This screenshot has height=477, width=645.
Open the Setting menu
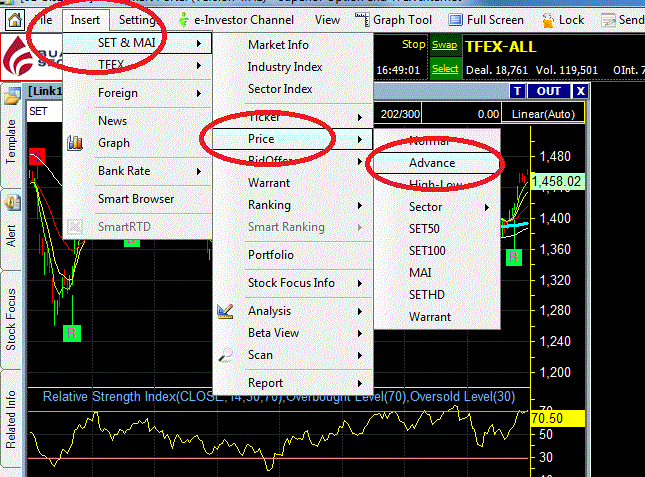(x=137, y=20)
